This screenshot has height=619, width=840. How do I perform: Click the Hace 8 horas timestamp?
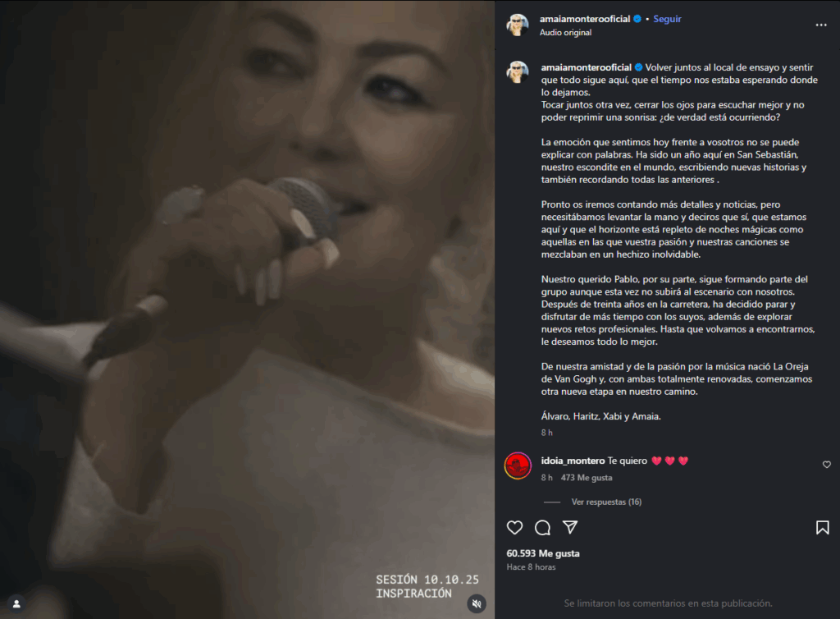tap(531, 567)
